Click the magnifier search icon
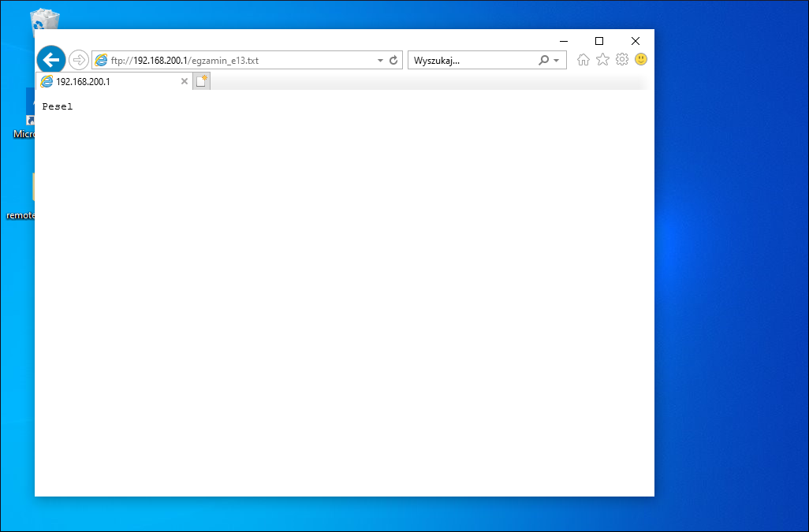This screenshot has width=809, height=532. tap(543, 61)
